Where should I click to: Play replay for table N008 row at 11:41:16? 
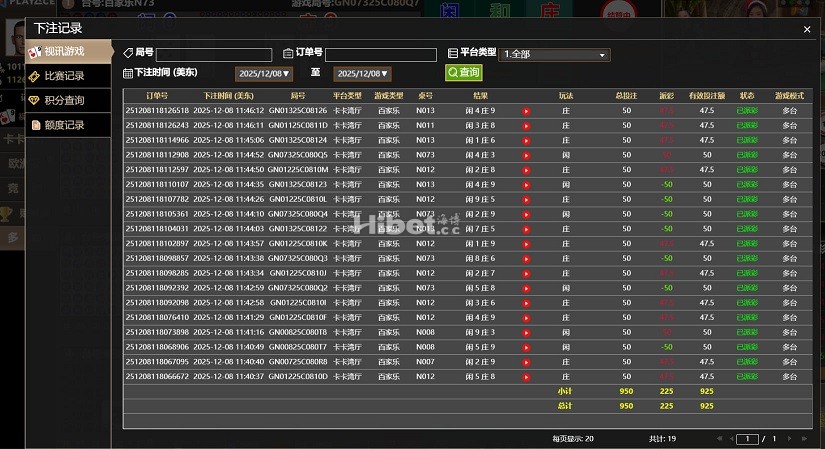point(526,332)
